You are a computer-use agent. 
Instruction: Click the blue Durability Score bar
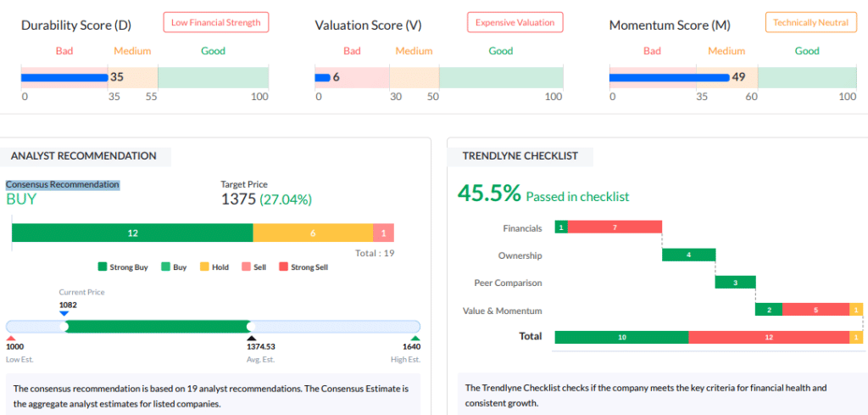click(64, 77)
